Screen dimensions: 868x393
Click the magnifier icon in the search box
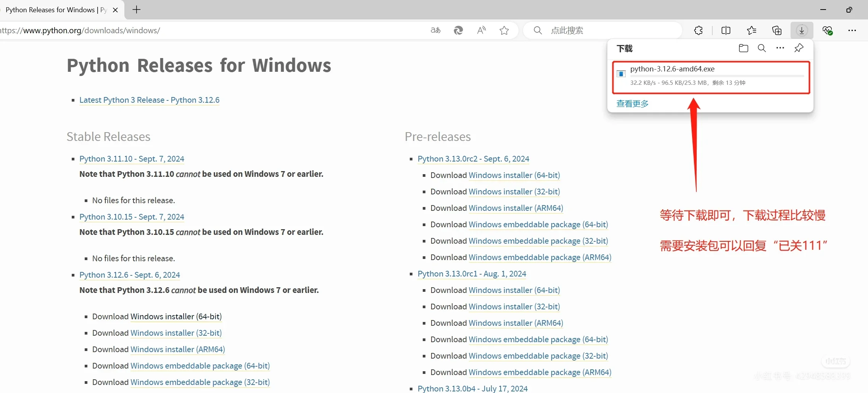pyautogui.click(x=538, y=30)
